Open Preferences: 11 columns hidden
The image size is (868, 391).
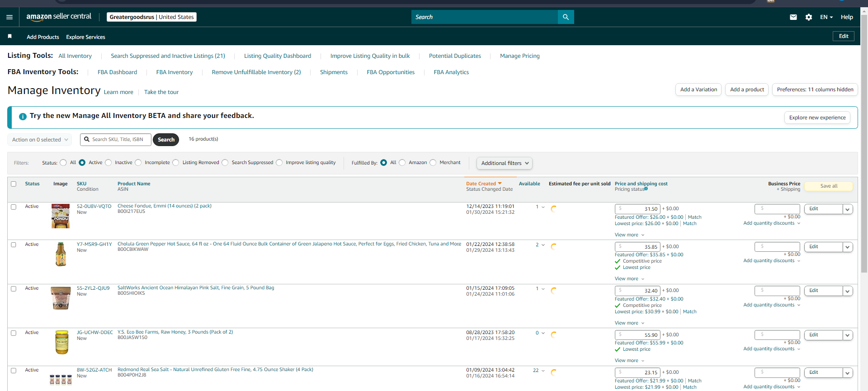pos(815,90)
